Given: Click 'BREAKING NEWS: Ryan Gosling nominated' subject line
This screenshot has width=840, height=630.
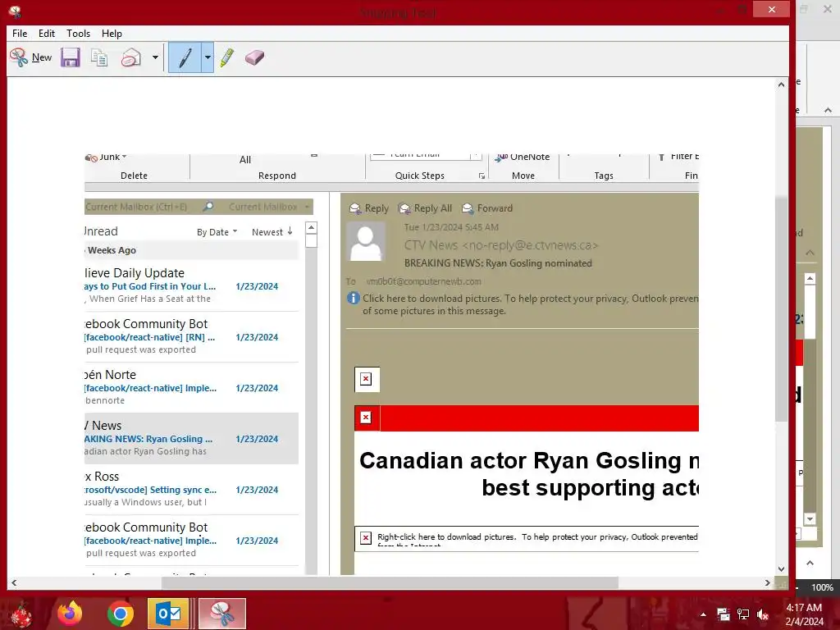Looking at the screenshot, I should click(x=498, y=263).
